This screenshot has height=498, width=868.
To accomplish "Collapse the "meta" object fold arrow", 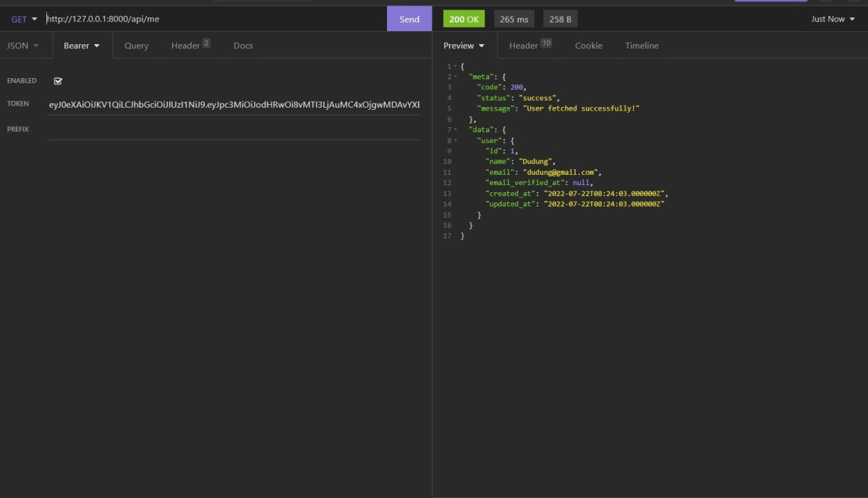I will 455,77.
